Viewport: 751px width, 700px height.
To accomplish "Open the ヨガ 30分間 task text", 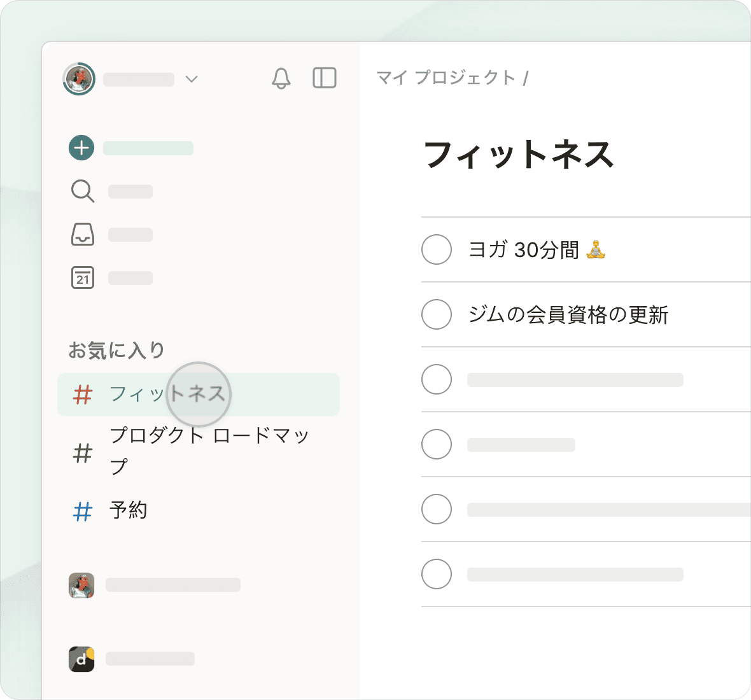I will coord(523,249).
